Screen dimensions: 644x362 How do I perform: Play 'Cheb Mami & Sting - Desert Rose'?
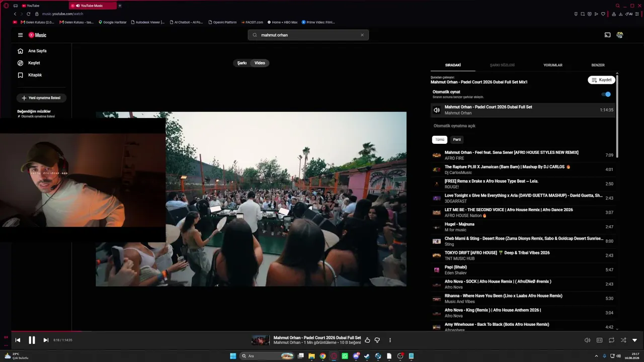(523, 241)
